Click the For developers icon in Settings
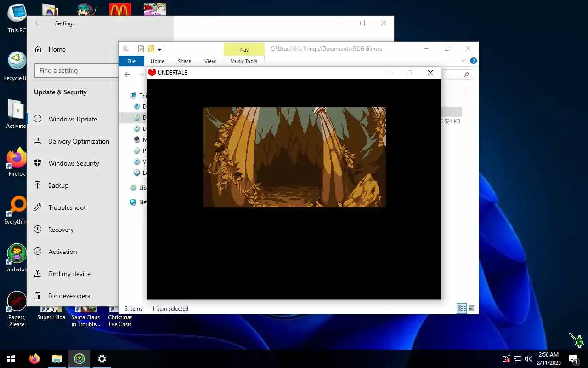Screen dimensions: 588x368 click(38, 296)
